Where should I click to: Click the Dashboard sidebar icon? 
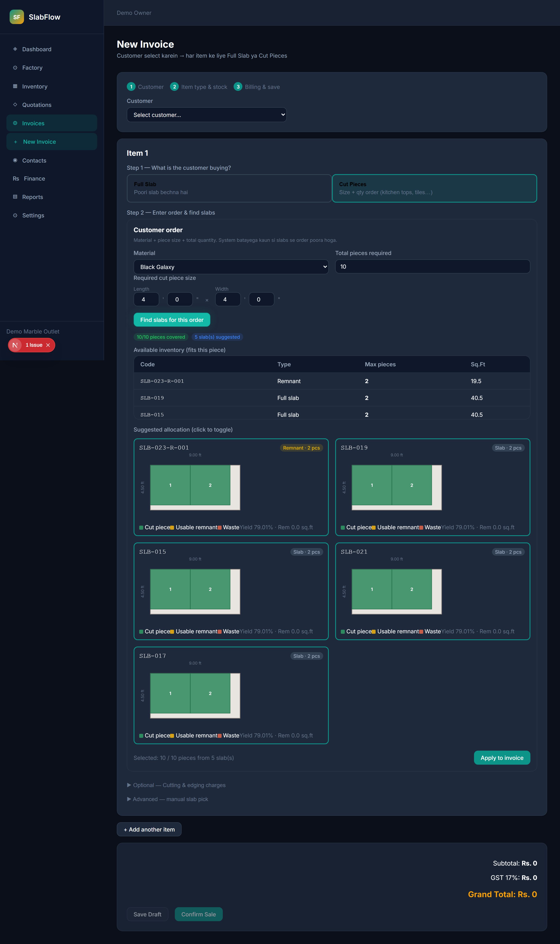(15, 49)
